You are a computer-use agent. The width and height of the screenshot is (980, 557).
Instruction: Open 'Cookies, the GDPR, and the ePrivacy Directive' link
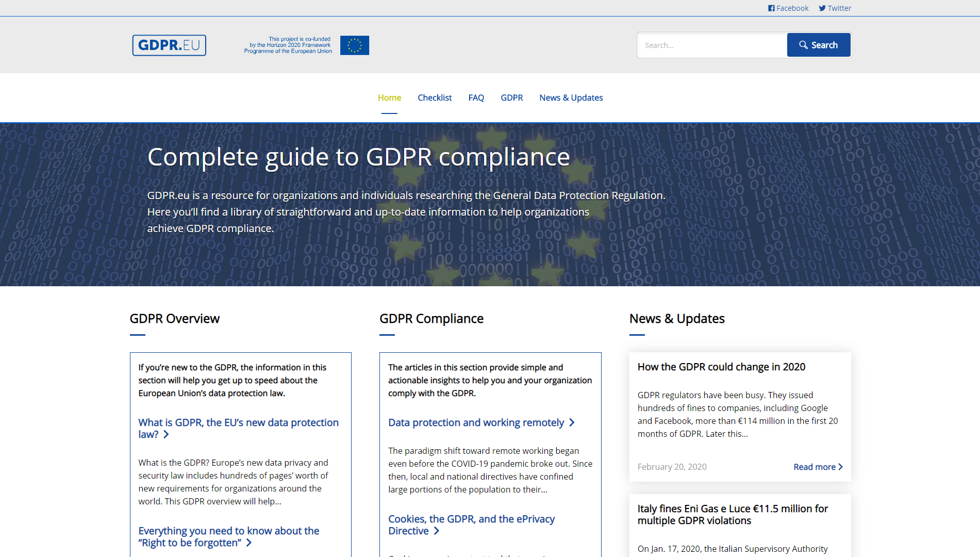tap(471, 525)
